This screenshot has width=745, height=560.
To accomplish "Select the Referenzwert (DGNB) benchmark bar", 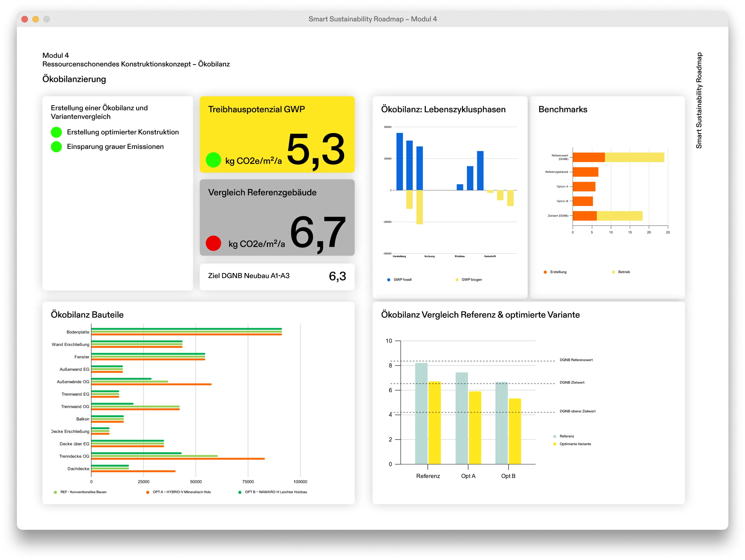I will (x=618, y=157).
